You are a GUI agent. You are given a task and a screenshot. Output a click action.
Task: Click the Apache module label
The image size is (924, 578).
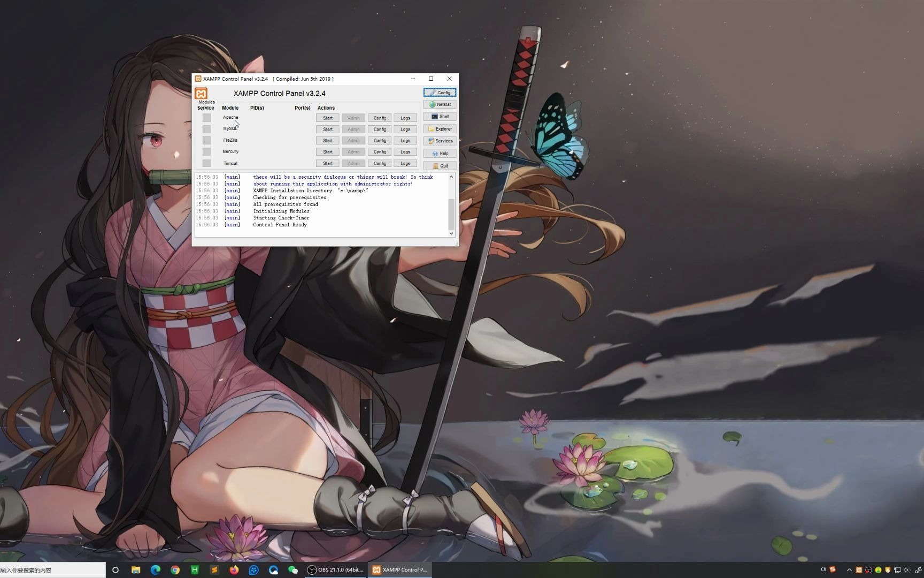pyautogui.click(x=230, y=117)
